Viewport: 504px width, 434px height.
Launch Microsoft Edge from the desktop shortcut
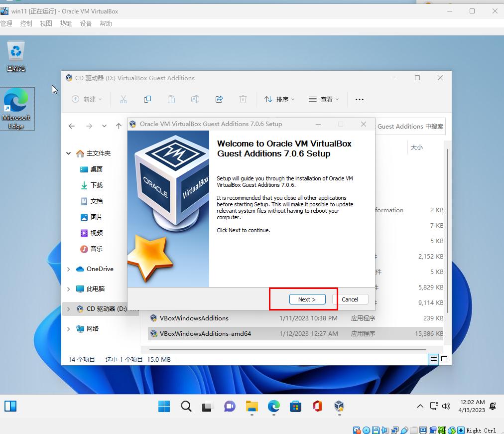tap(16, 108)
